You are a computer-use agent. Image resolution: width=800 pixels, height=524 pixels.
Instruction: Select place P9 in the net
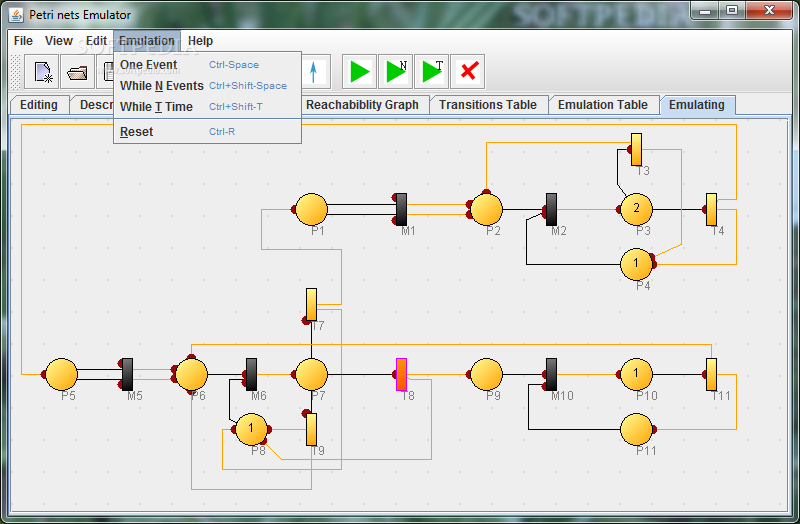486,375
